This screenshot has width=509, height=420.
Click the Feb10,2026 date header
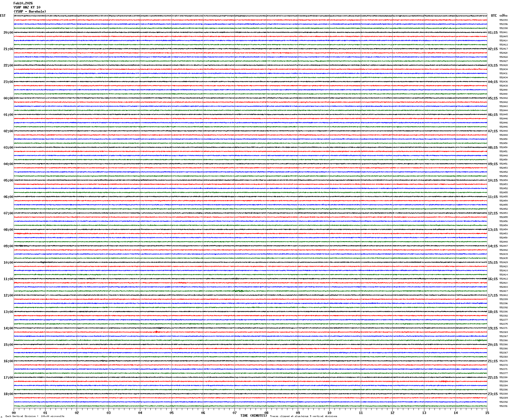coord(23,3)
